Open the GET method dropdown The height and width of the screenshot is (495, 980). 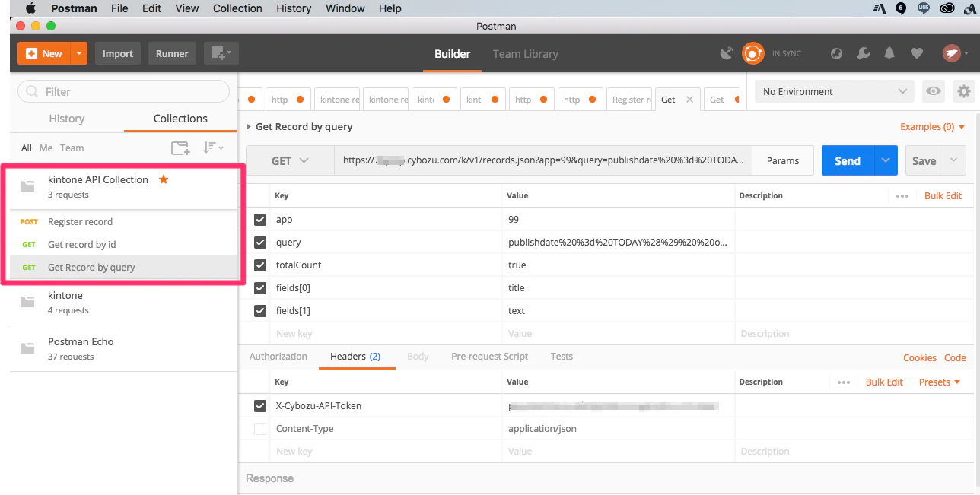pos(290,160)
